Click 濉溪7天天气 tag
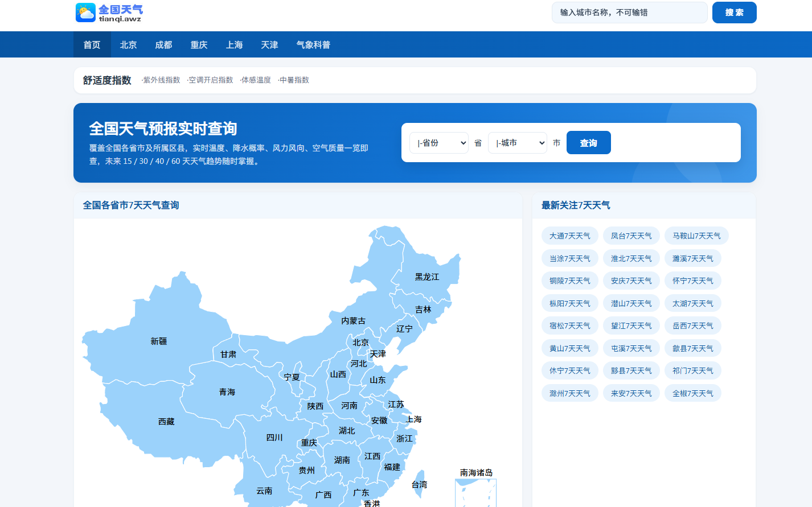Screen dimensions: 812x507 point(693,258)
